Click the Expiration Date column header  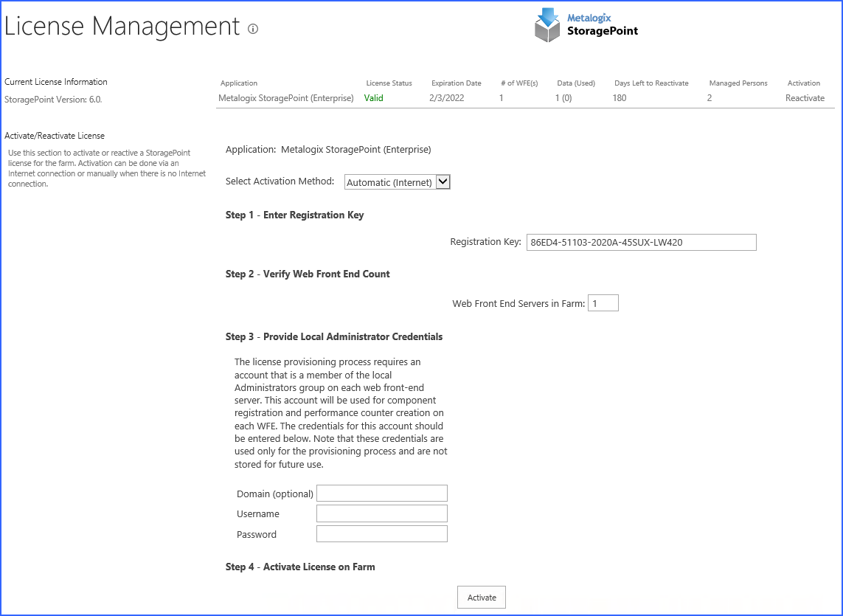[x=456, y=83]
